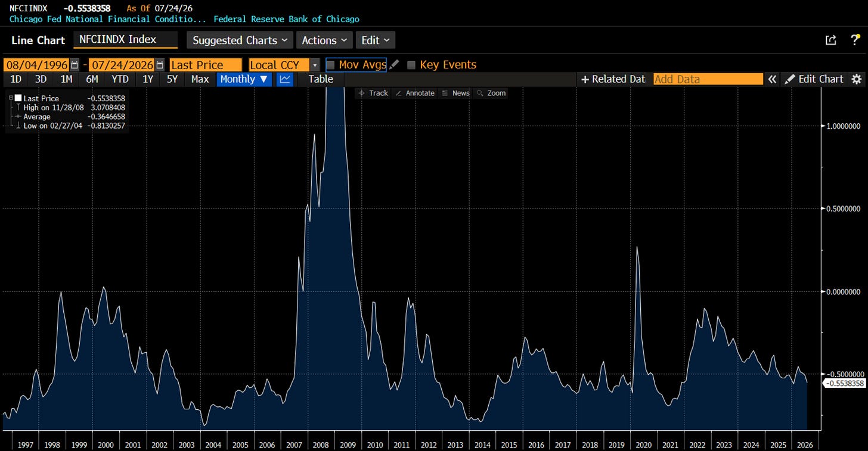Click the As Of 07/24/26 header text
The image size is (868, 451).
(160, 8)
